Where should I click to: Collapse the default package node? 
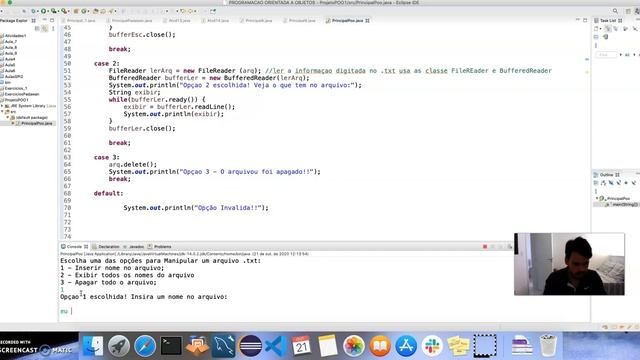coord(7,117)
